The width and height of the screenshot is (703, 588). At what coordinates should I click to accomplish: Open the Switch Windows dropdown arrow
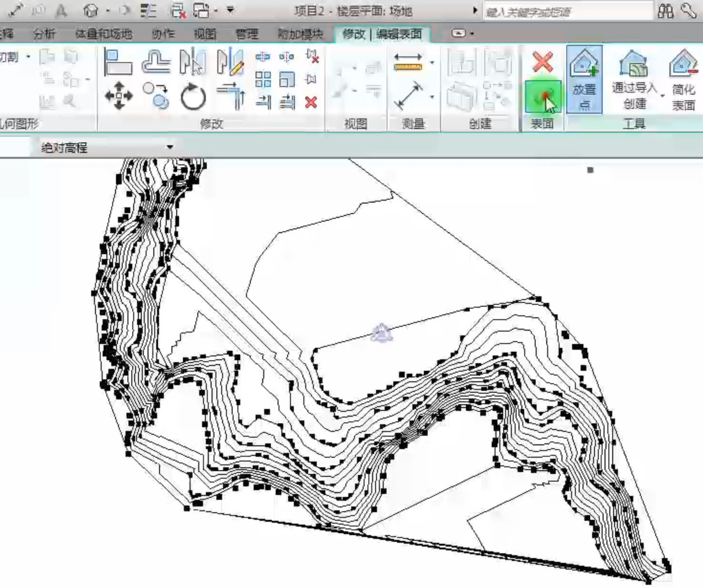tap(216, 10)
